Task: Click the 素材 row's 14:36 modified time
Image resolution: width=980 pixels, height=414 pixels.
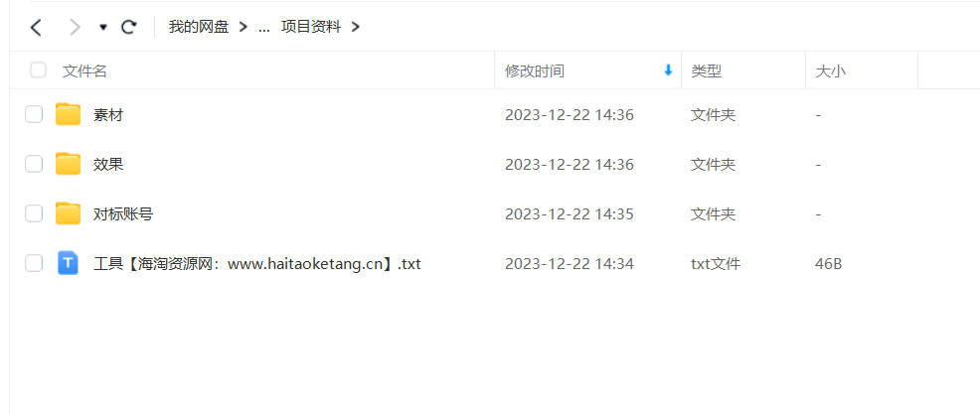Action: (570, 115)
